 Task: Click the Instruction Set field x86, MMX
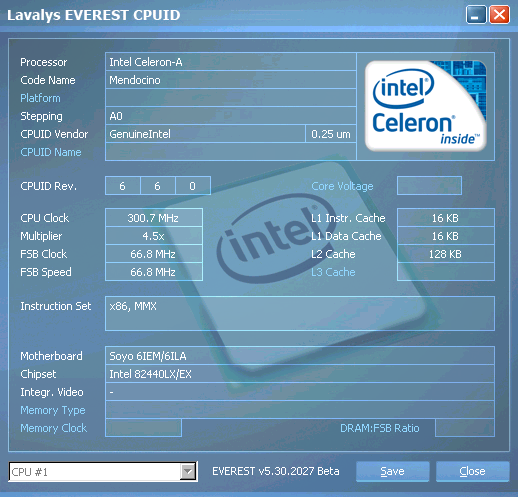(x=300, y=313)
